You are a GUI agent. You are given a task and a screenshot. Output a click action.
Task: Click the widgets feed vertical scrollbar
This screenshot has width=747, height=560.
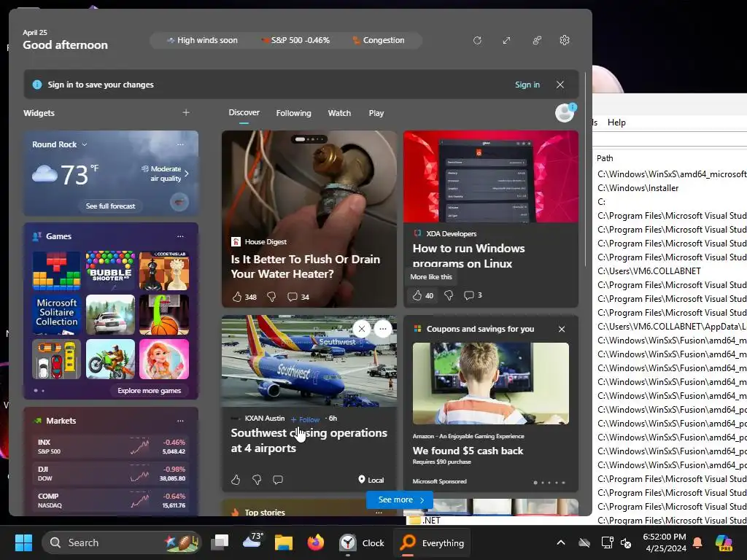pyautogui.click(x=586, y=168)
